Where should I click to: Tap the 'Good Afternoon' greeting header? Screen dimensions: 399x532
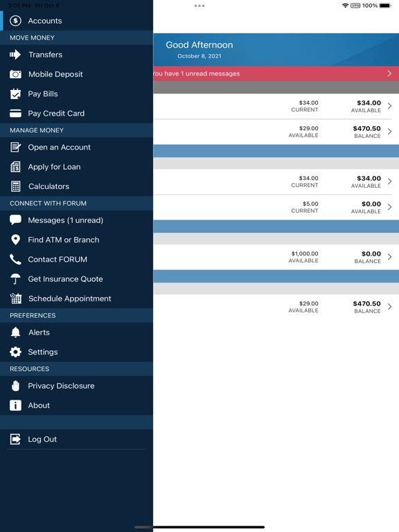(199, 45)
